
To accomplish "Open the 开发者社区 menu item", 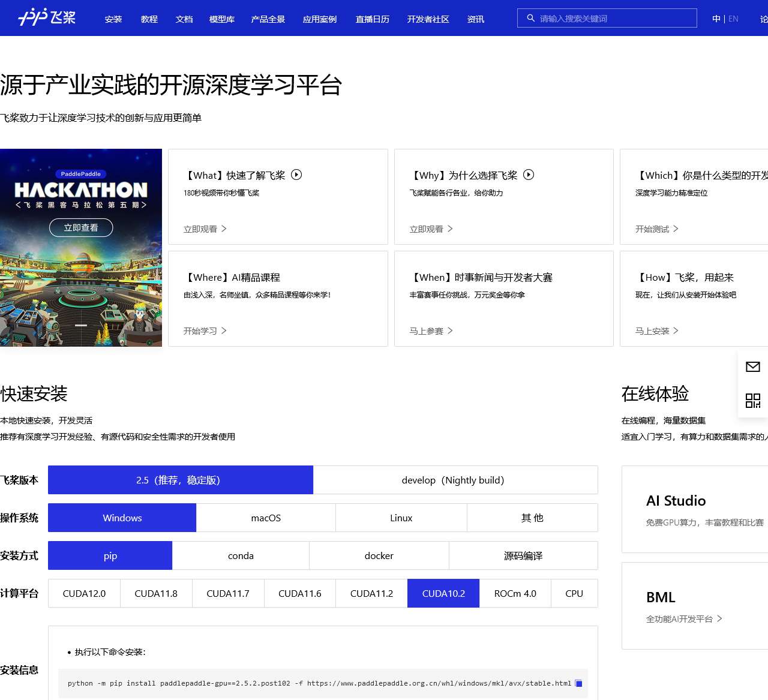I will pos(428,19).
